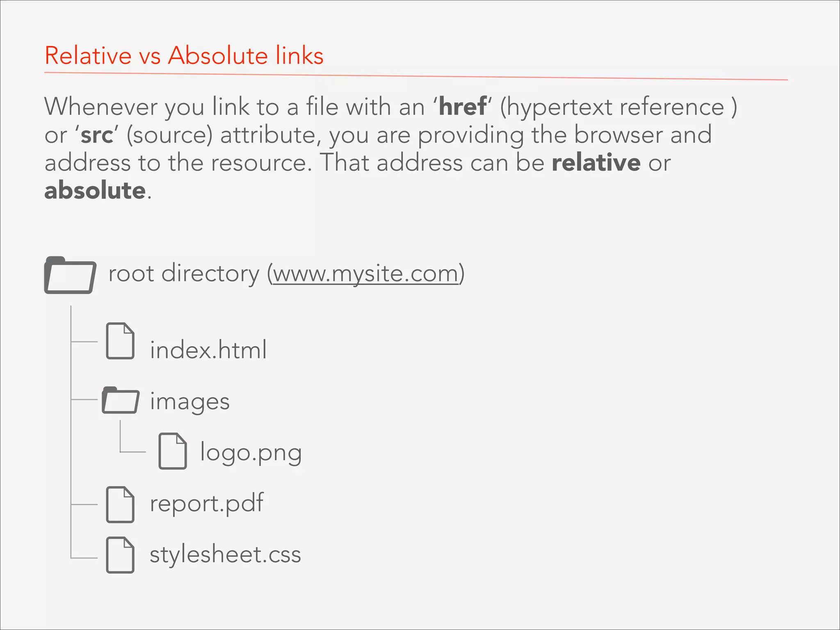The width and height of the screenshot is (840, 630).
Task: Click the stylesheet.css file icon
Action: point(120,555)
